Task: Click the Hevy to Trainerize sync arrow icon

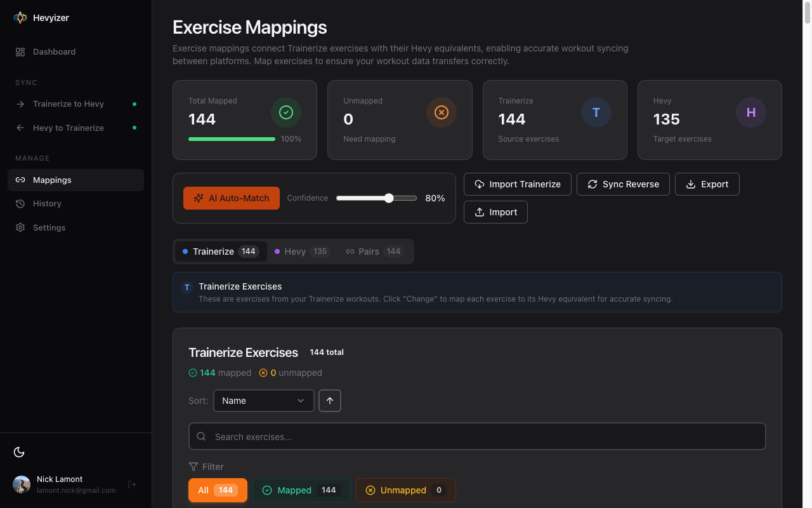Action: click(x=20, y=128)
